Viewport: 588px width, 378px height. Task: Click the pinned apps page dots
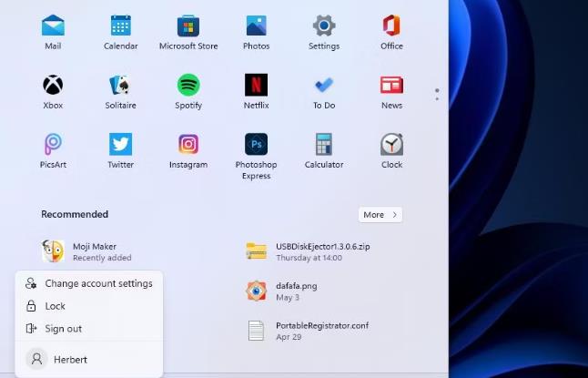tap(437, 95)
